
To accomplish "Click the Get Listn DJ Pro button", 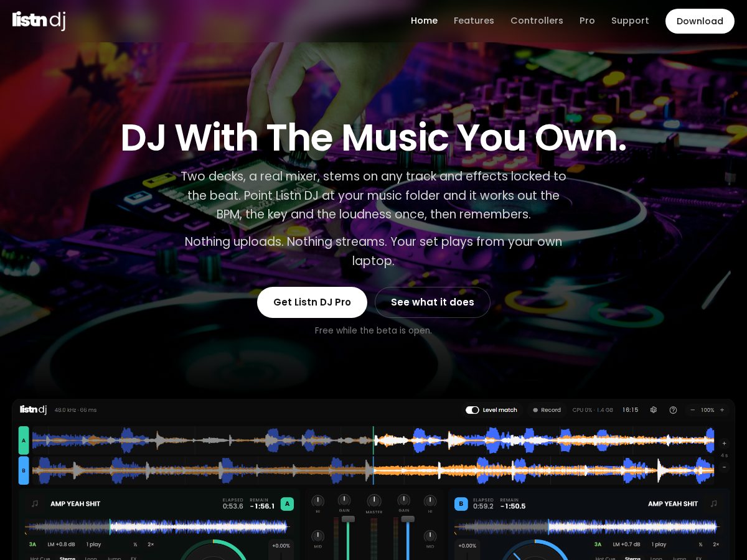I will click(312, 302).
